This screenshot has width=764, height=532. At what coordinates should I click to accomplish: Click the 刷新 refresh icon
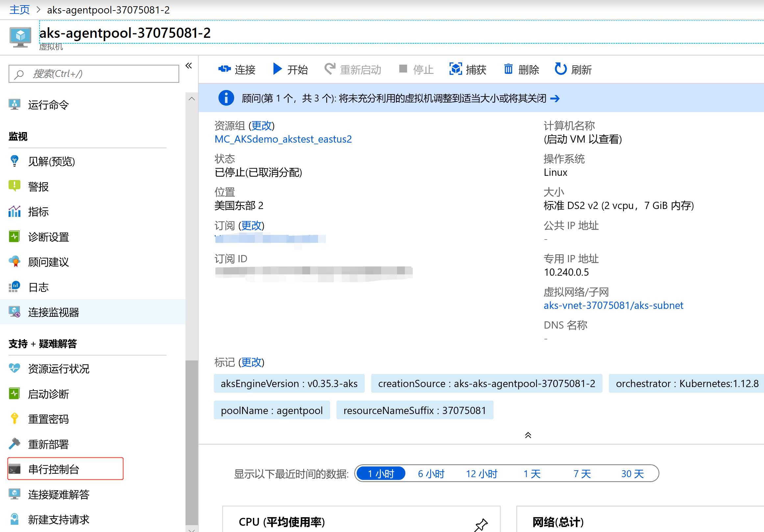click(x=561, y=69)
